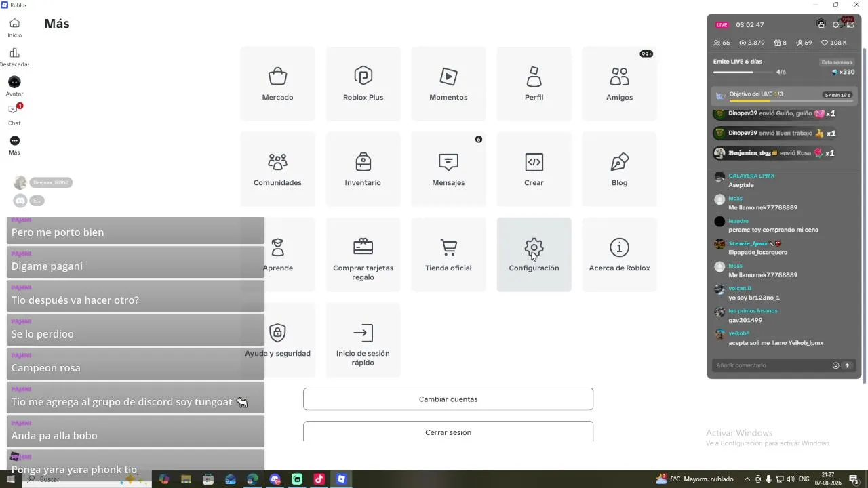Click the 'Se lo perdioo' overlay message
The image size is (868, 488).
(136, 330)
